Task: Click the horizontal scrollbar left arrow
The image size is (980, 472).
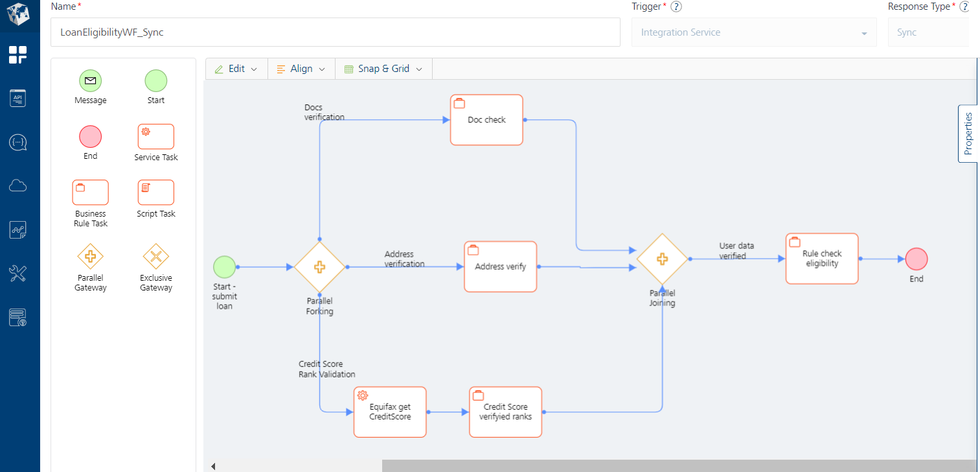Action: tap(213, 466)
